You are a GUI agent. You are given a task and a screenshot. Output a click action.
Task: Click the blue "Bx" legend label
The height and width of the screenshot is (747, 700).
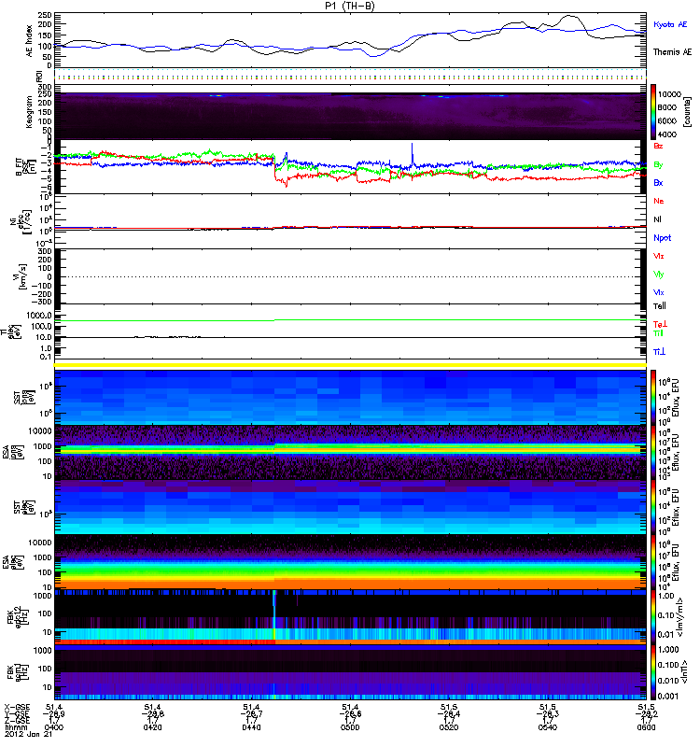658,182
